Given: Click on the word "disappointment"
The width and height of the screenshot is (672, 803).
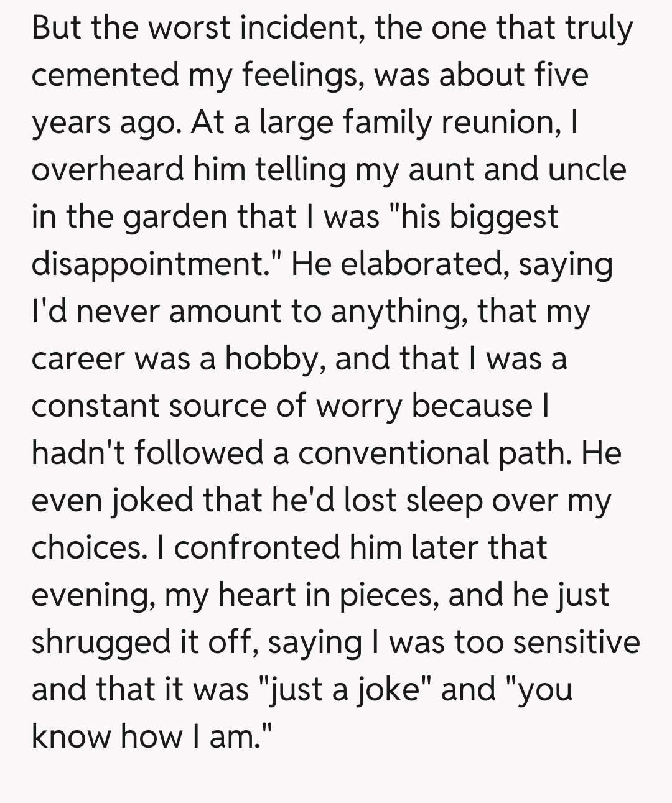Looking at the screenshot, I should [x=148, y=264].
